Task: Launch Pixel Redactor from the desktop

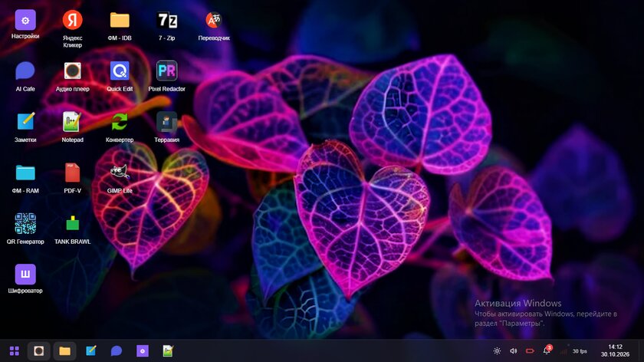Action: tap(167, 71)
